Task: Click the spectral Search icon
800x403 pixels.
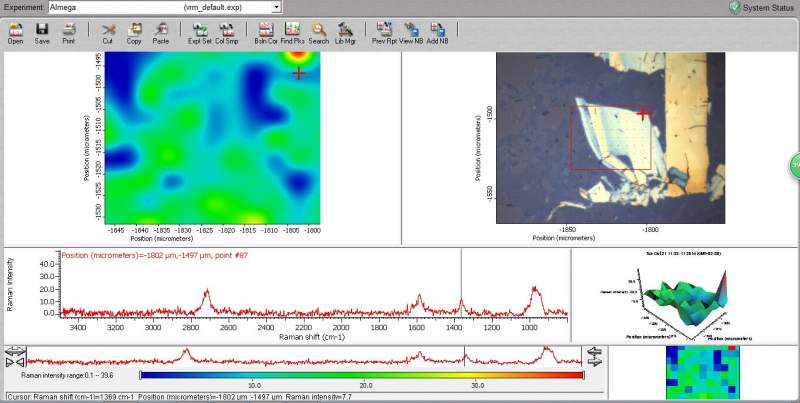Action: [319, 33]
